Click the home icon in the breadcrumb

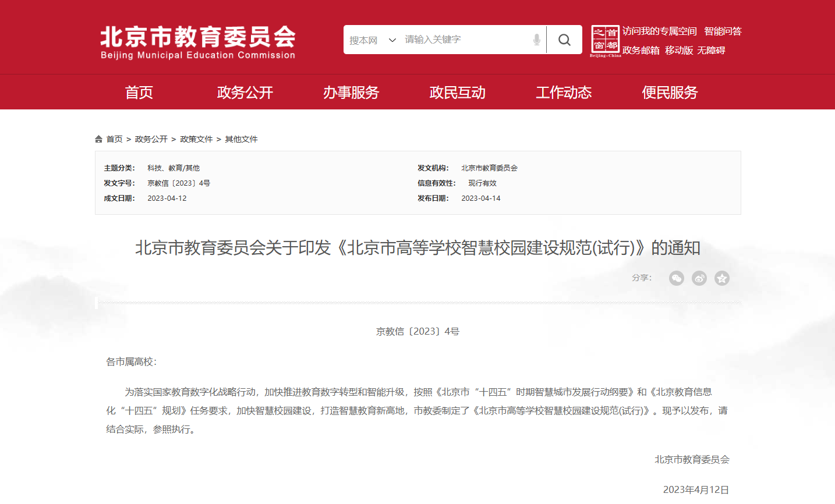(x=98, y=139)
